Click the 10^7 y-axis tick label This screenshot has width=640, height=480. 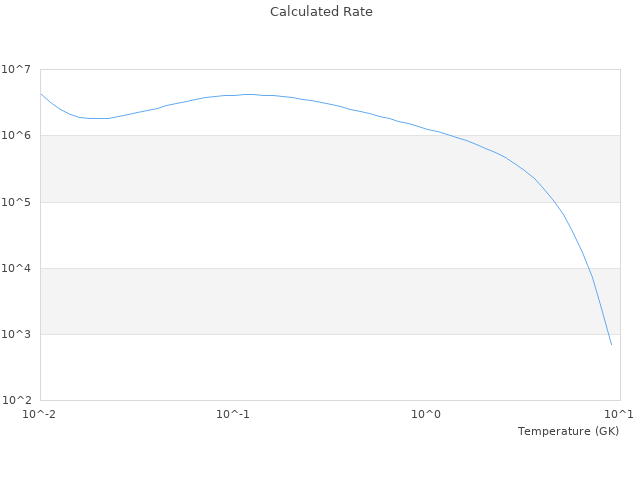click(x=16, y=69)
